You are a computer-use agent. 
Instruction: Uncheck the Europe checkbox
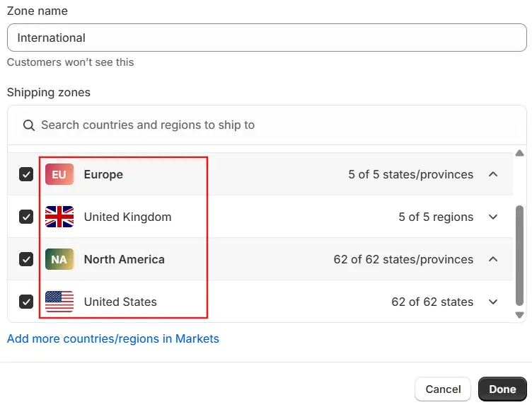[x=26, y=174]
